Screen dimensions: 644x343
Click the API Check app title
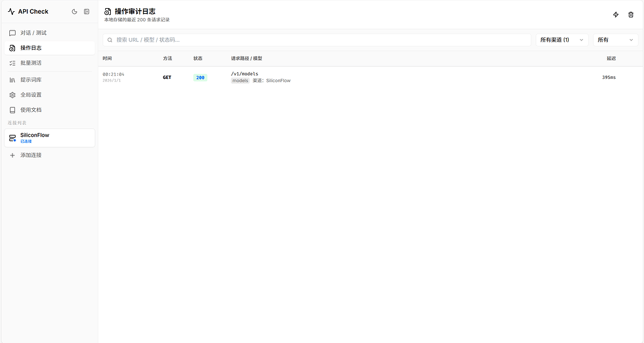click(x=33, y=11)
